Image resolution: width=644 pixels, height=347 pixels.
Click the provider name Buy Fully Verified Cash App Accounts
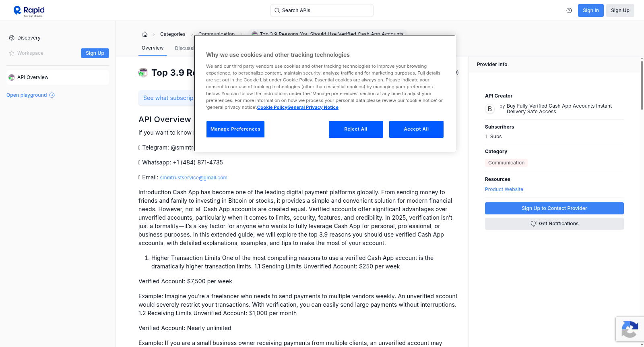[x=559, y=109]
